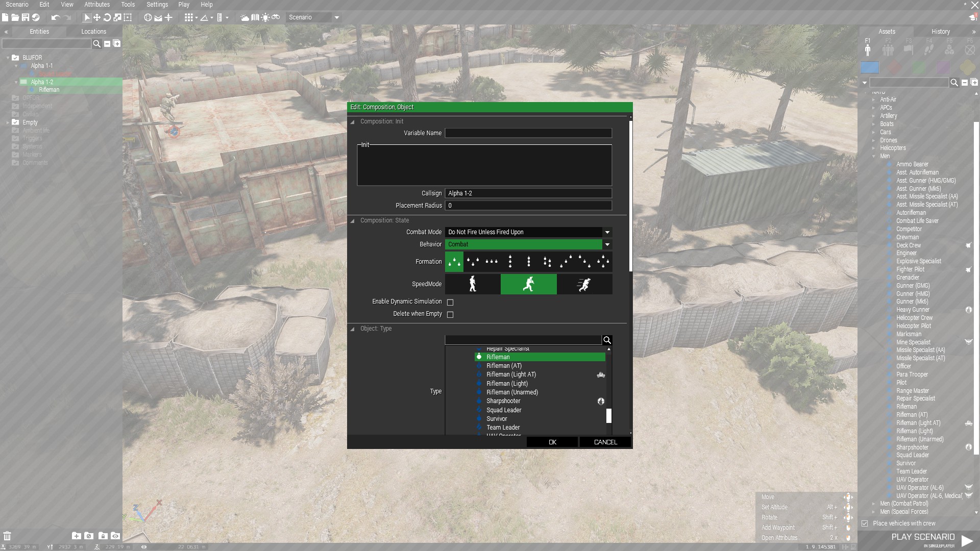Screen dimensions: 980x551
Task: Set speed mode to walking soldier
Action: point(473,284)
